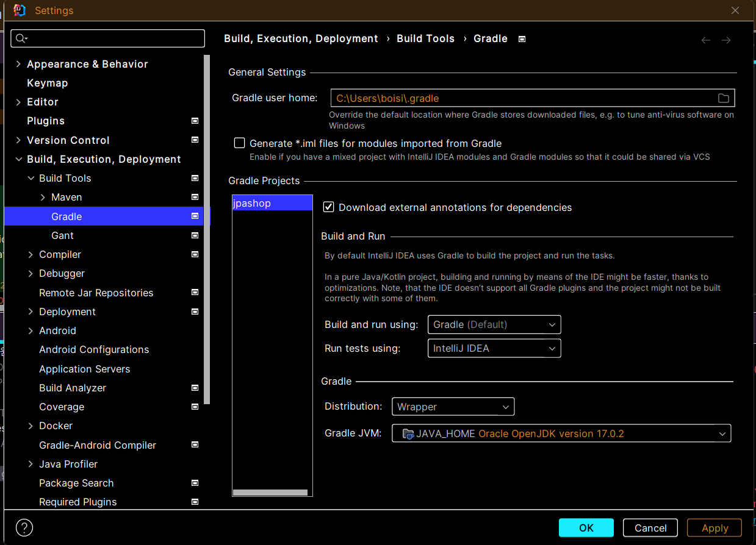Click the Gradle user home path field
The height and width of the screenshot is (545, 756).
[533, 98]
